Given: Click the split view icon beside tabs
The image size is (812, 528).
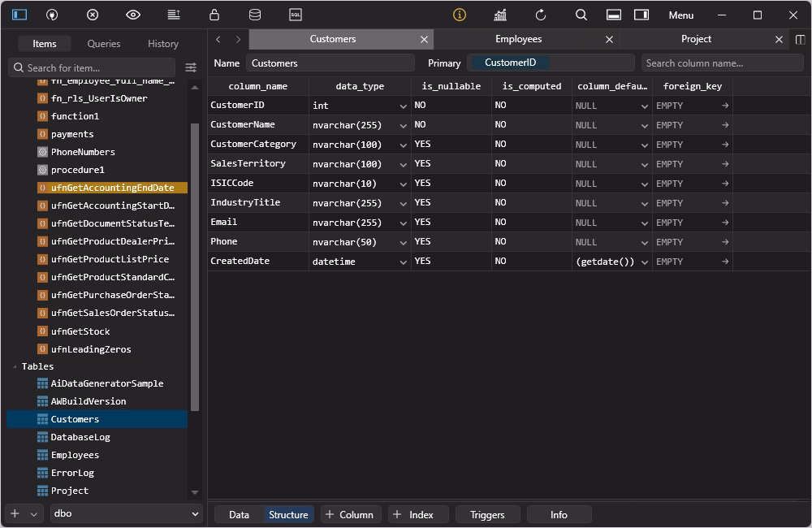Looking at the screenshot, I should [x=800, y=39].
